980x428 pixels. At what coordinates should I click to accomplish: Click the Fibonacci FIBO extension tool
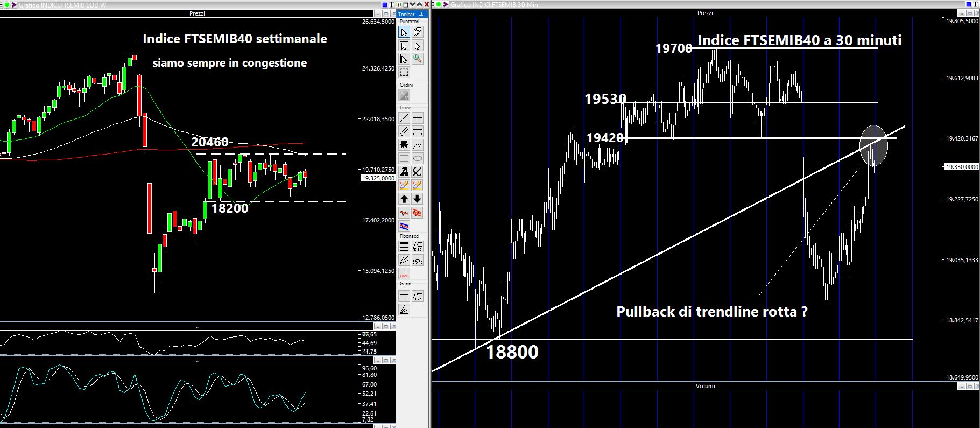click(417, 247)
